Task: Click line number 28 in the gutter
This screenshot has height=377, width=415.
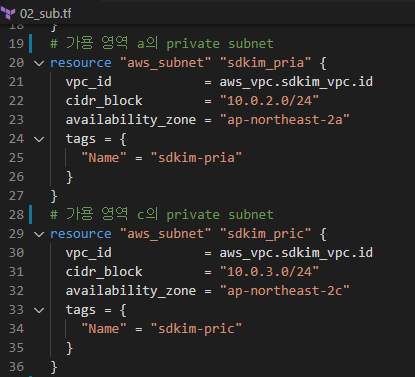Action: point(16,215)
